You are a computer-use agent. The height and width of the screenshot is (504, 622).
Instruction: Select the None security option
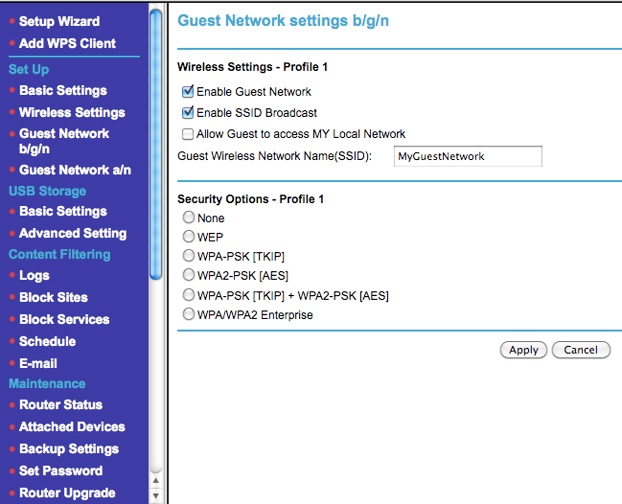point(188,217)
